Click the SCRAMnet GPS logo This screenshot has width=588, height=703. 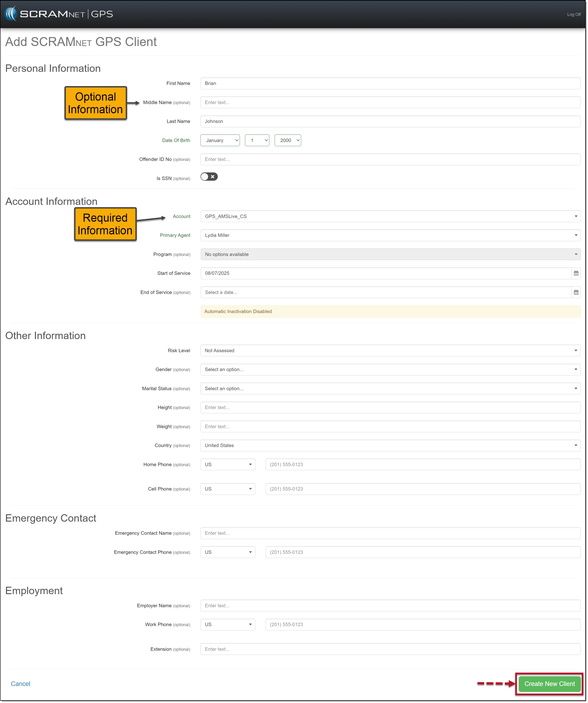pos(59,14)
